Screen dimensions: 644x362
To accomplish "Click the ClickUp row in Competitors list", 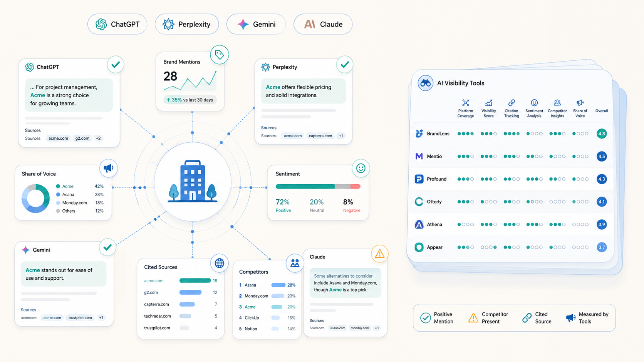I will coord(267,318).
